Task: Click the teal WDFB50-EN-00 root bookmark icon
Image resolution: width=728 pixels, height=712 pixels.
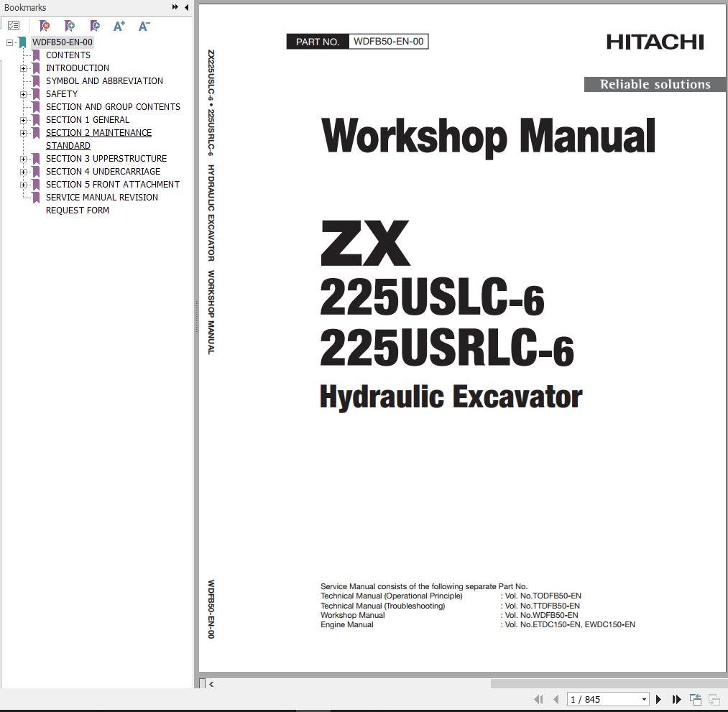Action: [x=22, y=42]
